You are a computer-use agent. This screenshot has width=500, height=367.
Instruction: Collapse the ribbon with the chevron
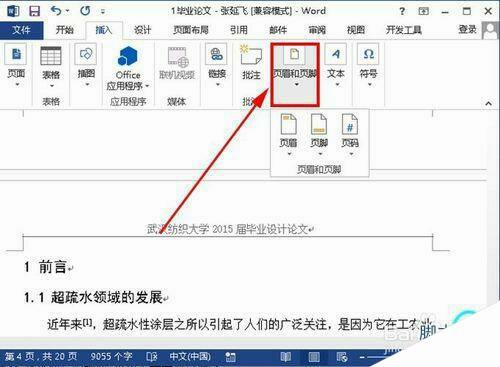coord(488,103)
